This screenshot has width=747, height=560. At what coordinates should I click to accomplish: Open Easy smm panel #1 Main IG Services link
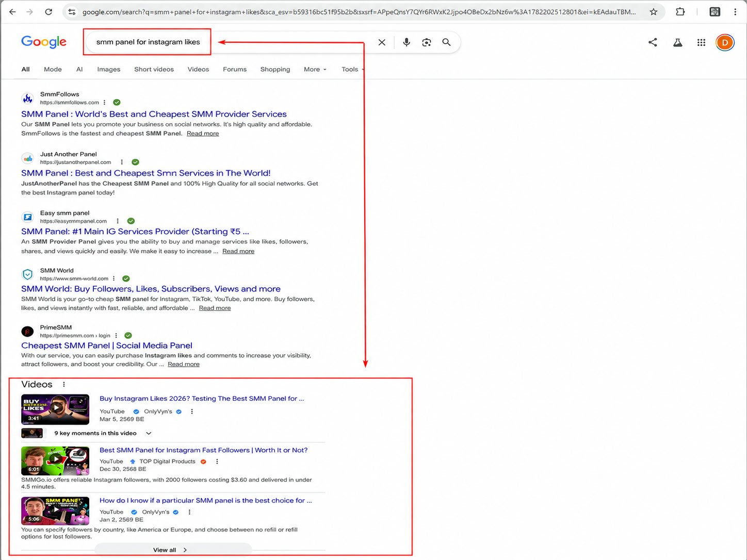135,232
